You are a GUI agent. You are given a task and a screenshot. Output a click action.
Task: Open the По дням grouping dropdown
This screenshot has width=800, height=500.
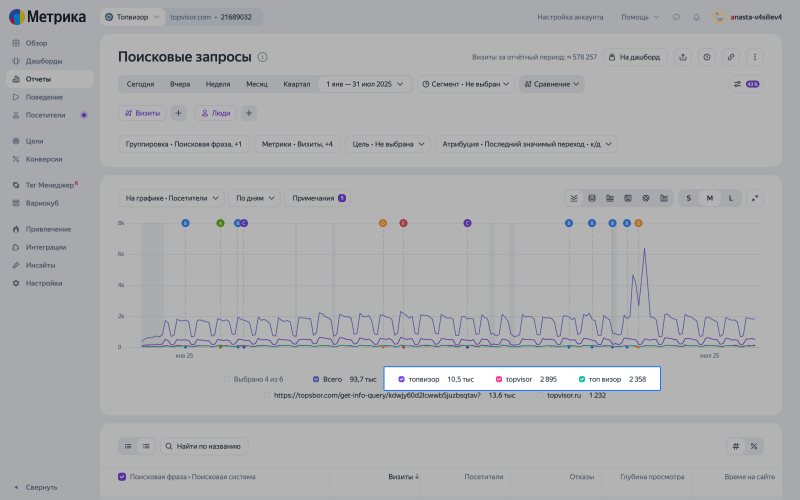[x=255, y=198]
